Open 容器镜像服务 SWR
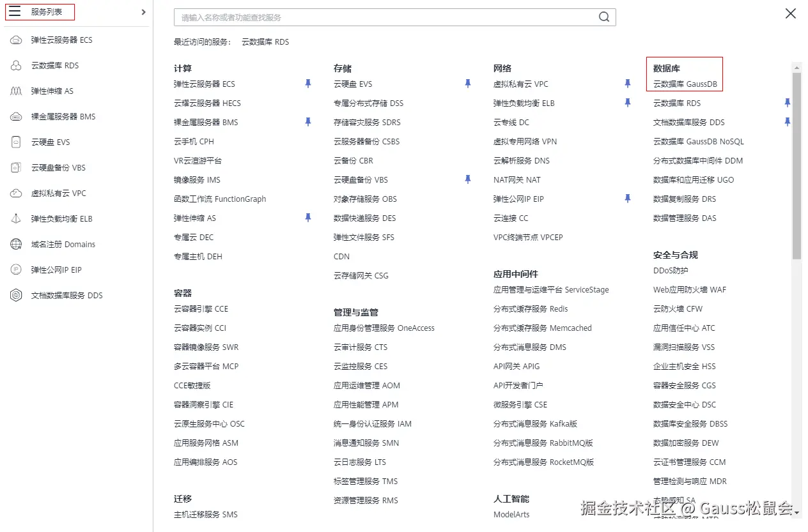The image size is (808, 532). point(206,347)
